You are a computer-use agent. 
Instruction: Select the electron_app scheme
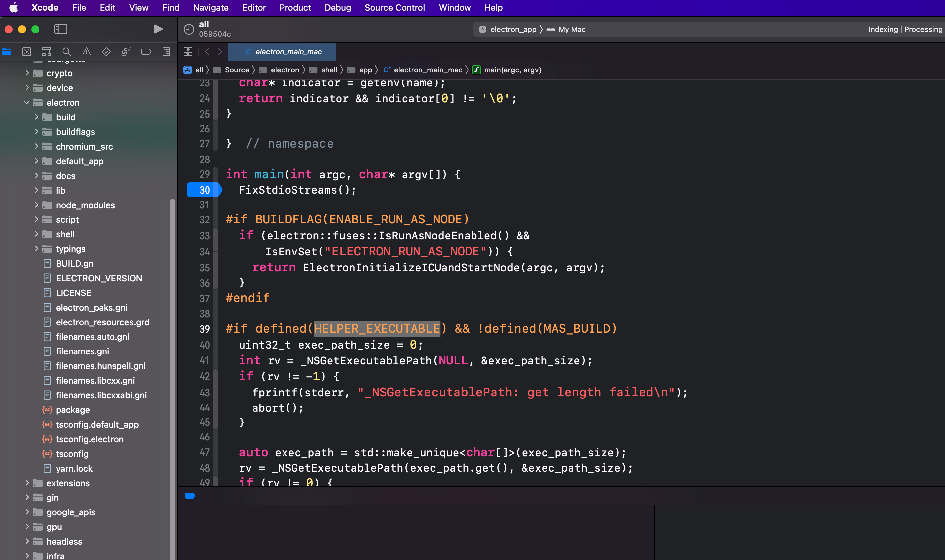click(x=508, y=29)
